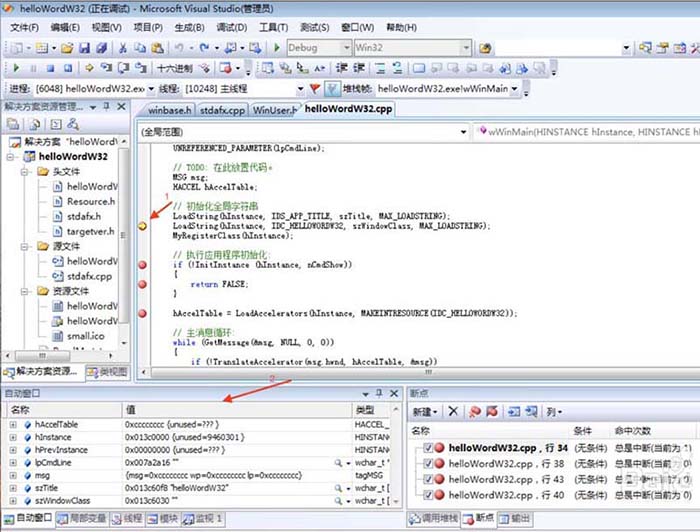The height and width of the screenshot is (532, 700).
Task: Click the red breakpoint at InitInstance line
Action: 142,265
